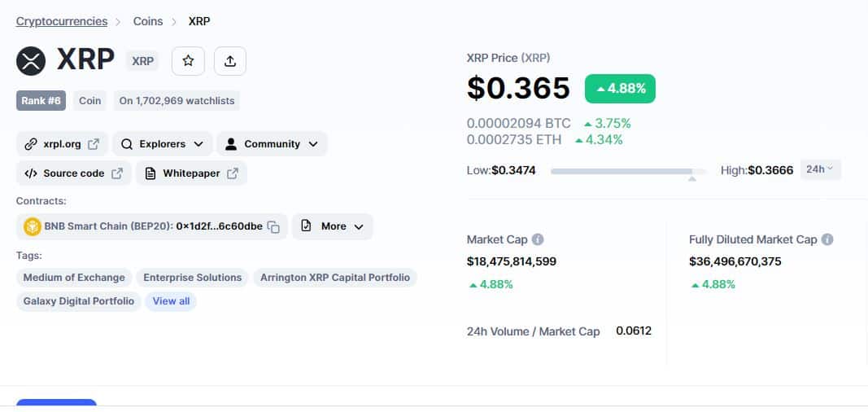Go to Coins breadcrumb
This screenshot has width=868, height=412.
pyautogui.click(x=148, y=22)
